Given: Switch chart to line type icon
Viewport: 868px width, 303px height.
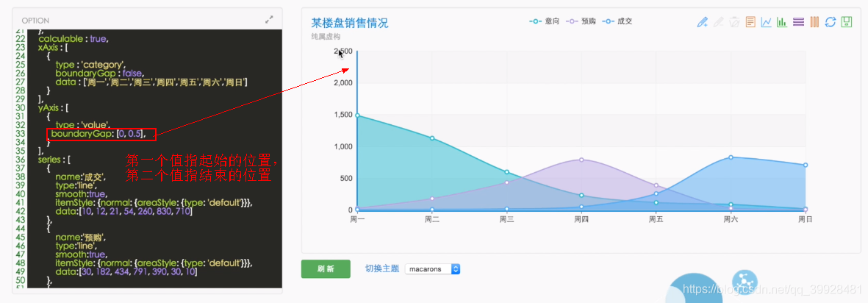Looking at the screenshot, I should pos(767,22).
